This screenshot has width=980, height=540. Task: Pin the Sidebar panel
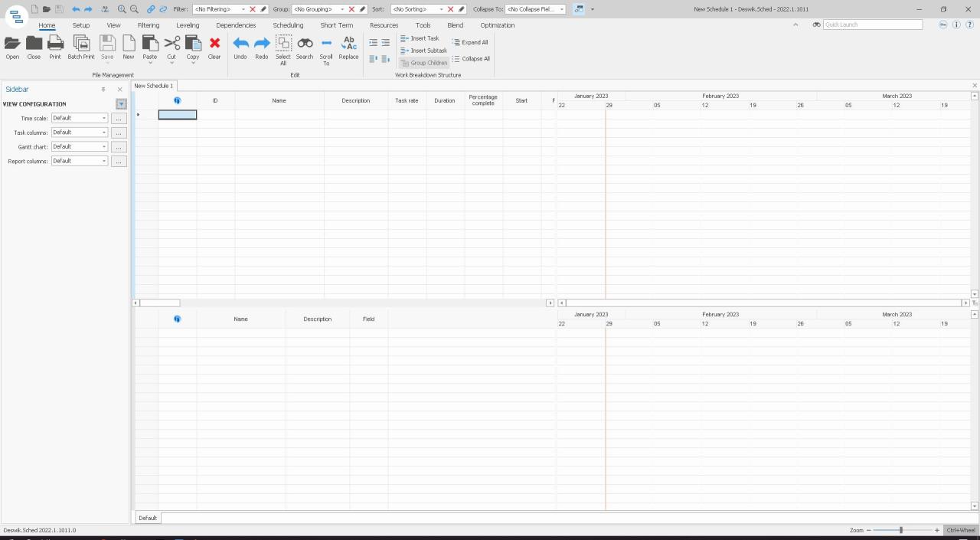click(x=103, y=90)
